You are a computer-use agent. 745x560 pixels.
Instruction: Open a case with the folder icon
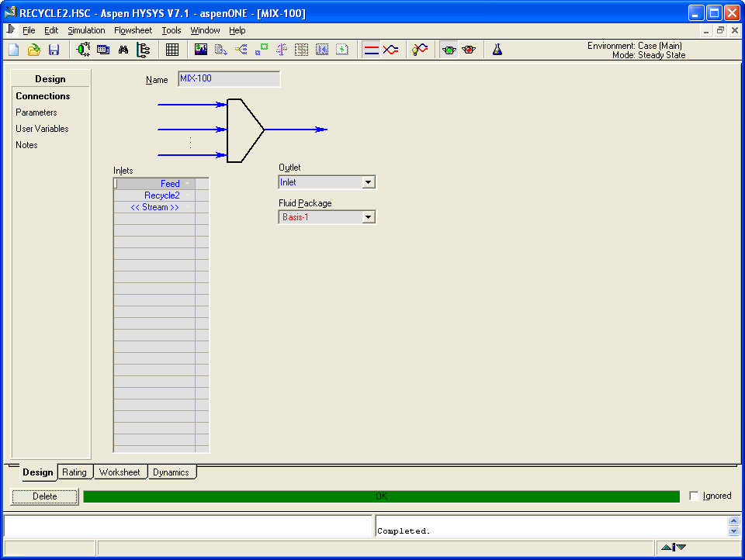pos(33,50)
